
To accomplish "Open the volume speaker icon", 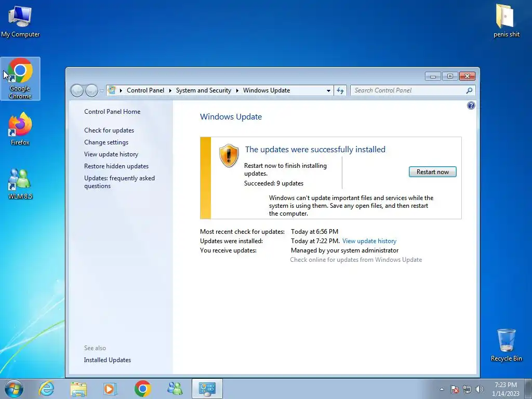I will pos(480,389).
